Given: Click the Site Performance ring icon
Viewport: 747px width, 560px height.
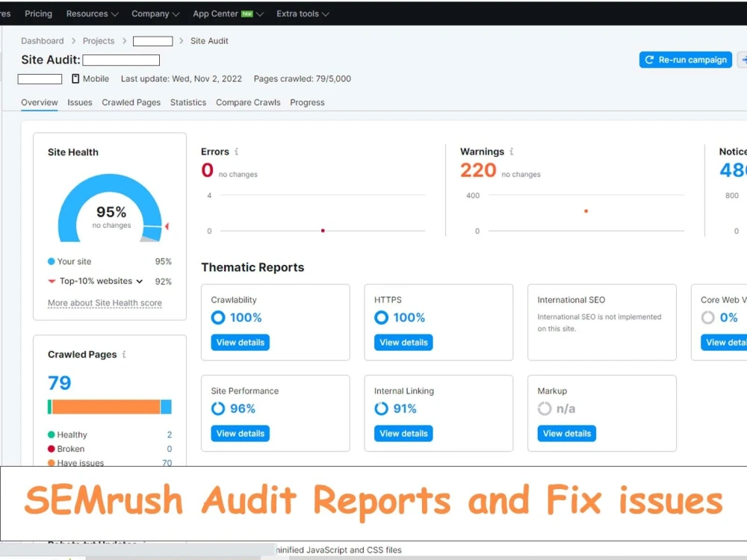Looking at the screenshot, I should (218, 408).
